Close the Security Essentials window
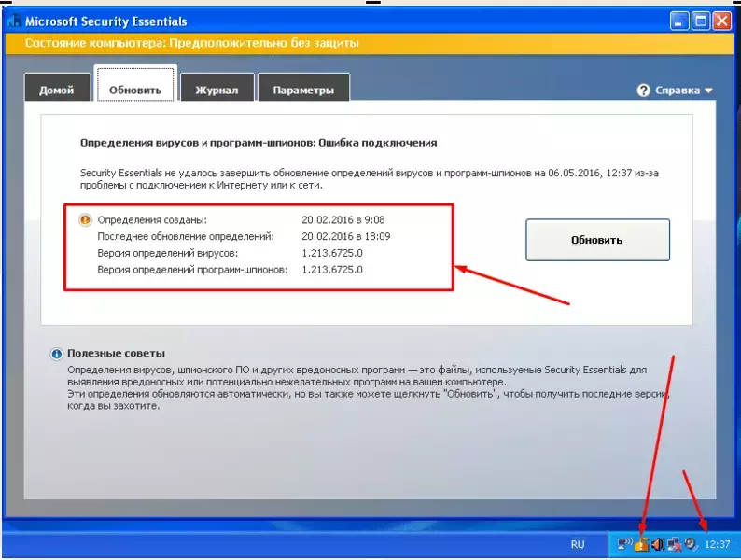Screen dimensions: 741x560 click(x=722, y=21)
